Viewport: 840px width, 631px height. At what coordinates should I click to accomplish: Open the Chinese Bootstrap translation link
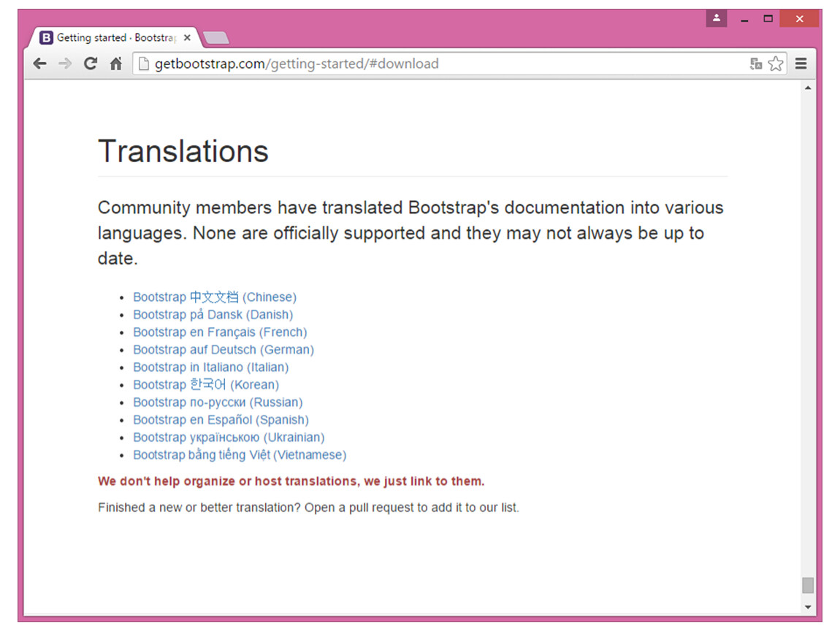pos(214,297)
